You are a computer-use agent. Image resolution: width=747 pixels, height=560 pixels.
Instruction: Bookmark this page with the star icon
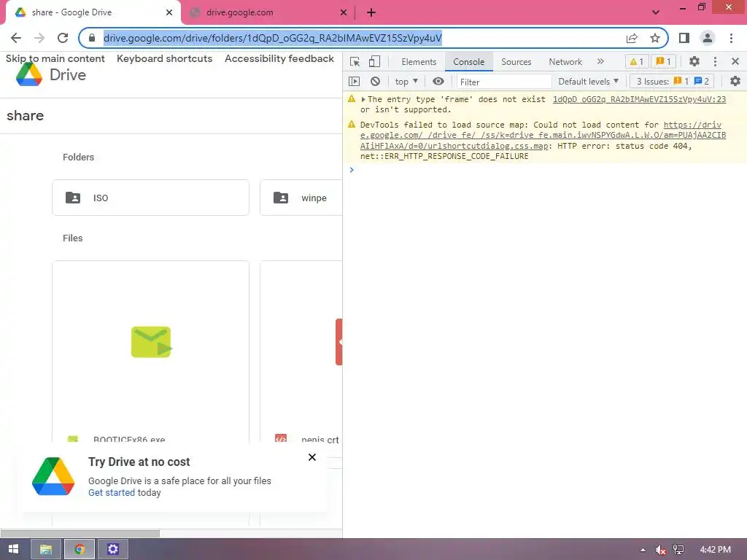(x=655, y=38)
